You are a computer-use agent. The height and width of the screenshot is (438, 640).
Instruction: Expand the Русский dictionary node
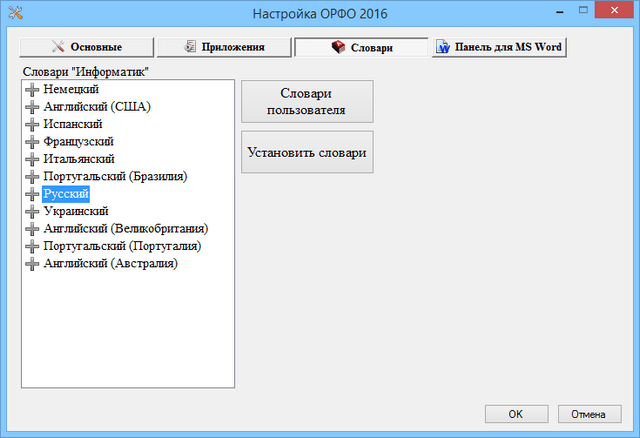33,194
